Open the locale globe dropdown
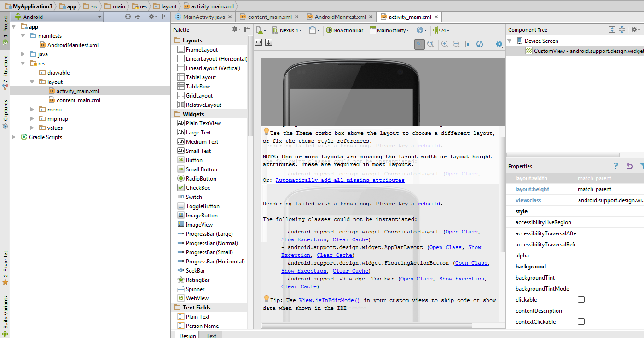The width and height of the screenshot is (644, 338). (421, 30)
